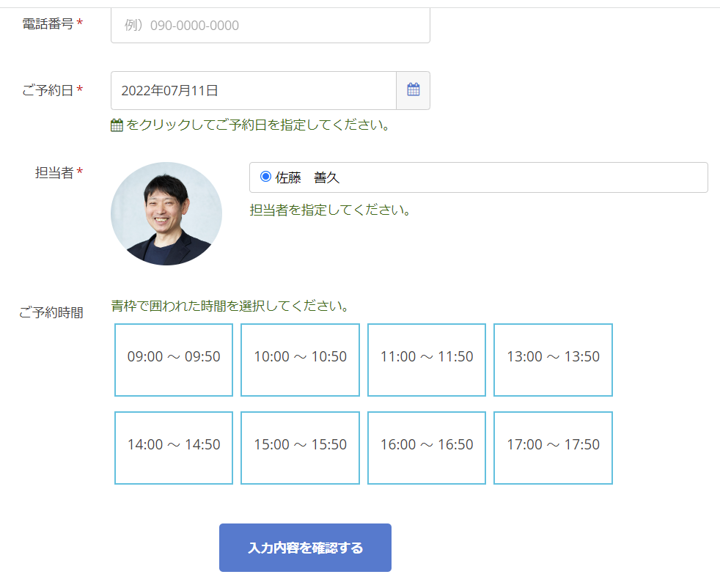Click the hint をクリックしてご予約日を指定してください。

pyautogui.click(x=258, y=125)
